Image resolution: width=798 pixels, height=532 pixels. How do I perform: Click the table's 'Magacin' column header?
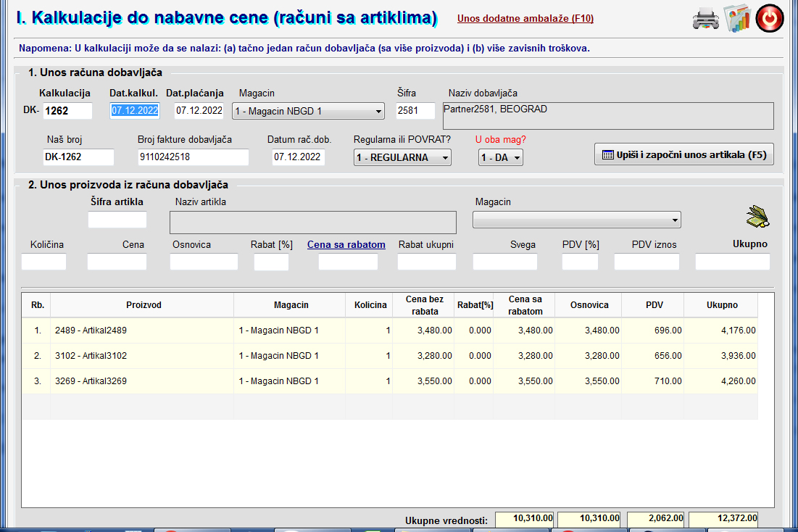coord(290,305)
